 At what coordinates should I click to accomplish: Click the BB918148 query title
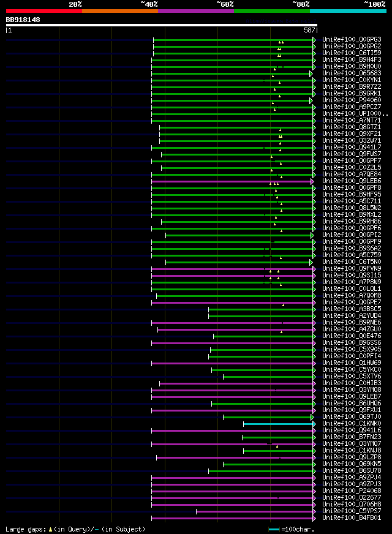pos(23,20)
